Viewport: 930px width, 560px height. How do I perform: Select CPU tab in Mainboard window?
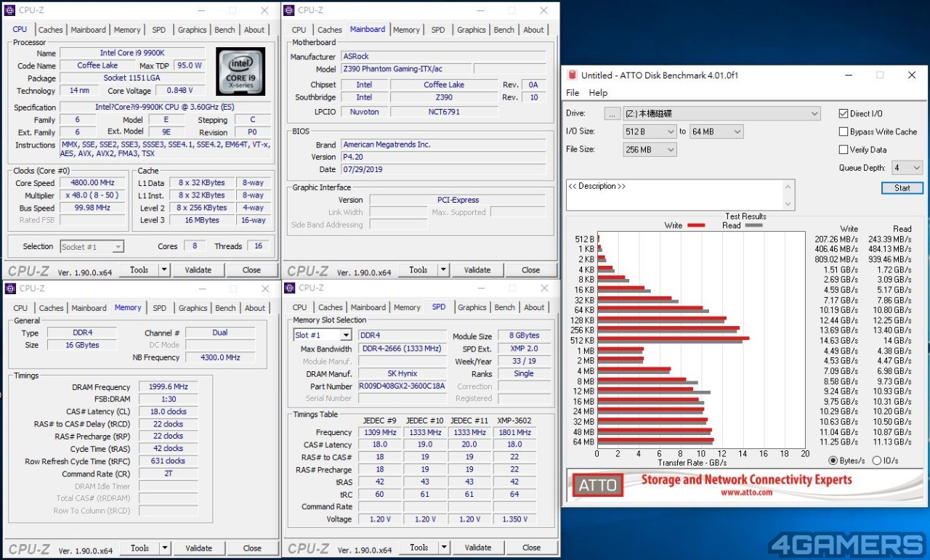299,30
